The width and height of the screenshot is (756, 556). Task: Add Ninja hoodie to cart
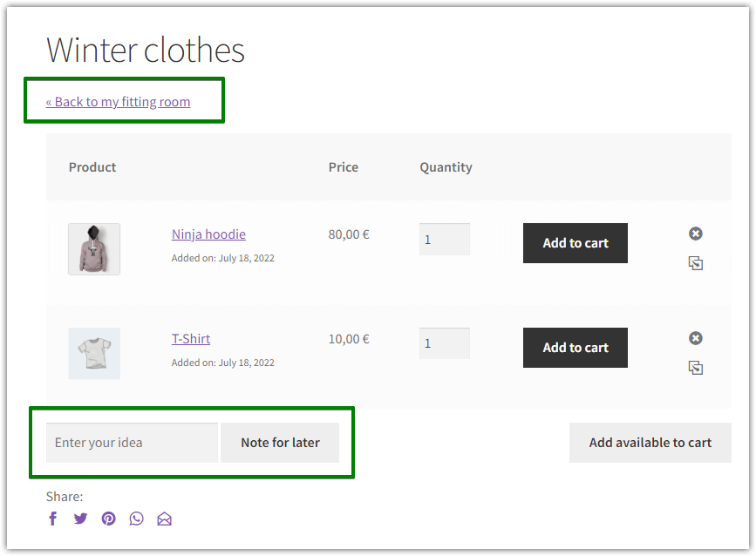pos(576,243)
